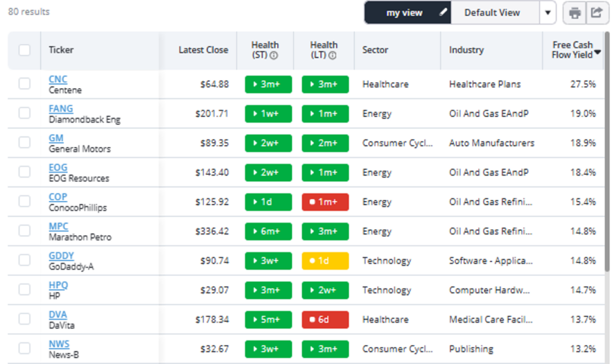Click the share/export icon button
The width and height of the screenshot is (614, 364).
point(597,13)
